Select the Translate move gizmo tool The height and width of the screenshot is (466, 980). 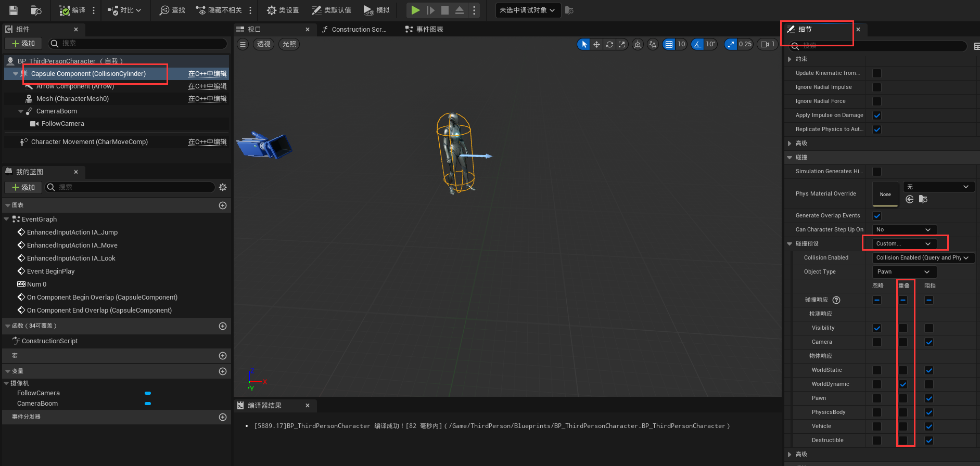597,44
